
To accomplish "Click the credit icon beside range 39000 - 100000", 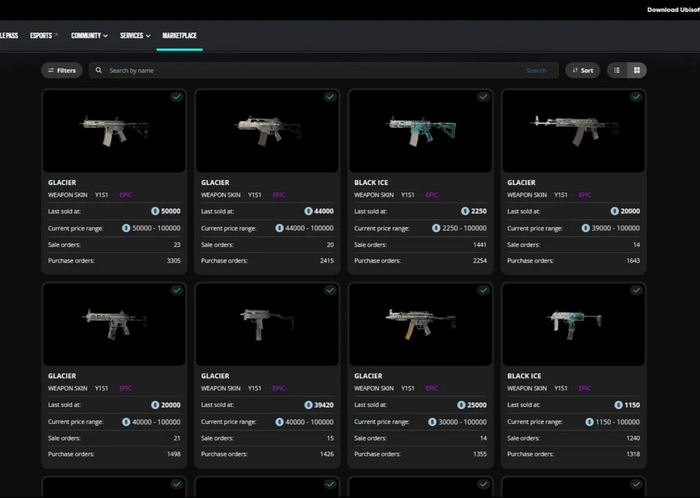I will pos(585,228).
